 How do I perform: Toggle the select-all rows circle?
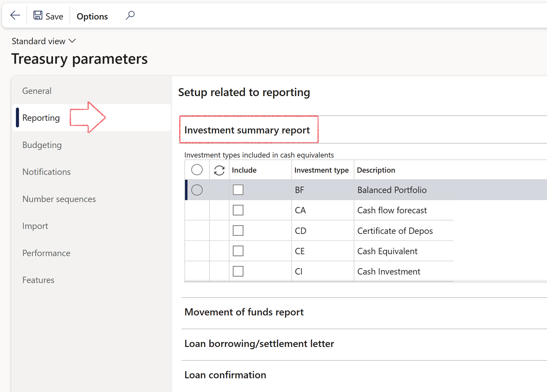point(197,170)
